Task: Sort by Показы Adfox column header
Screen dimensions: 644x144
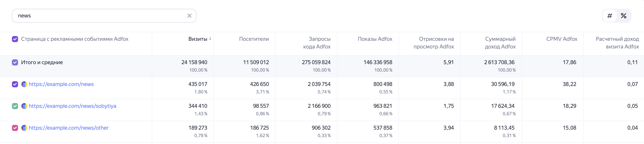Action: tap(375, 39)
